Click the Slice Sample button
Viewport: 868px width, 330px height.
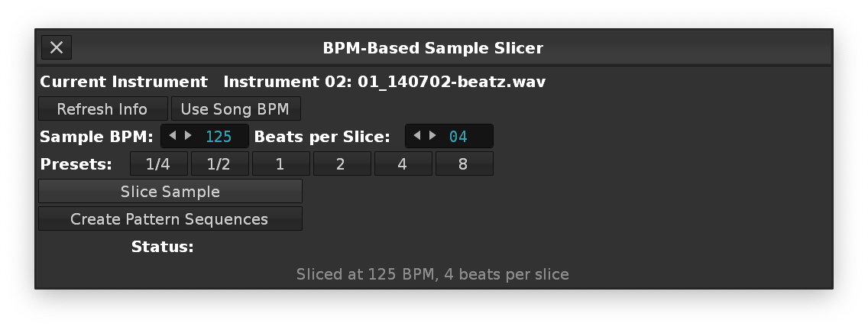pos(170,192)
